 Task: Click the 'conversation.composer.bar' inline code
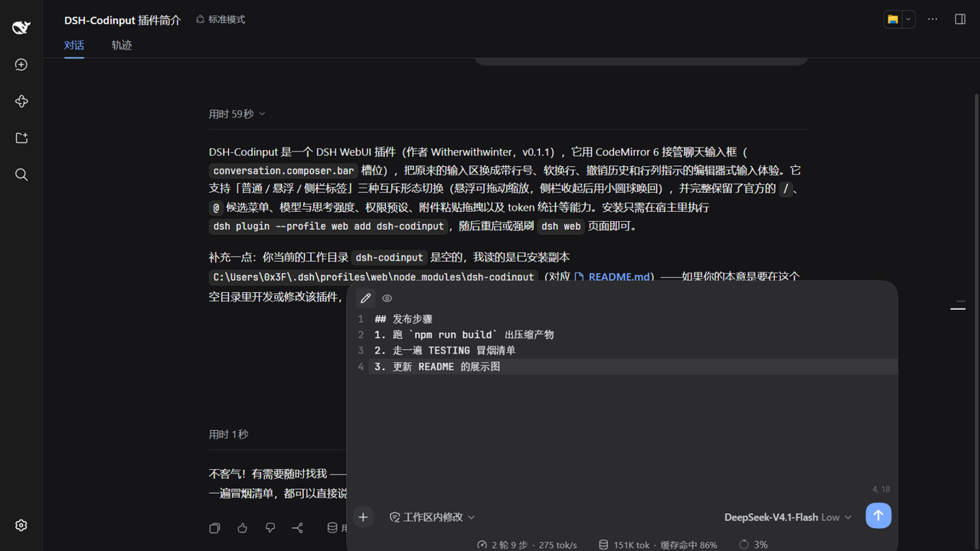[x=283, y=171]
